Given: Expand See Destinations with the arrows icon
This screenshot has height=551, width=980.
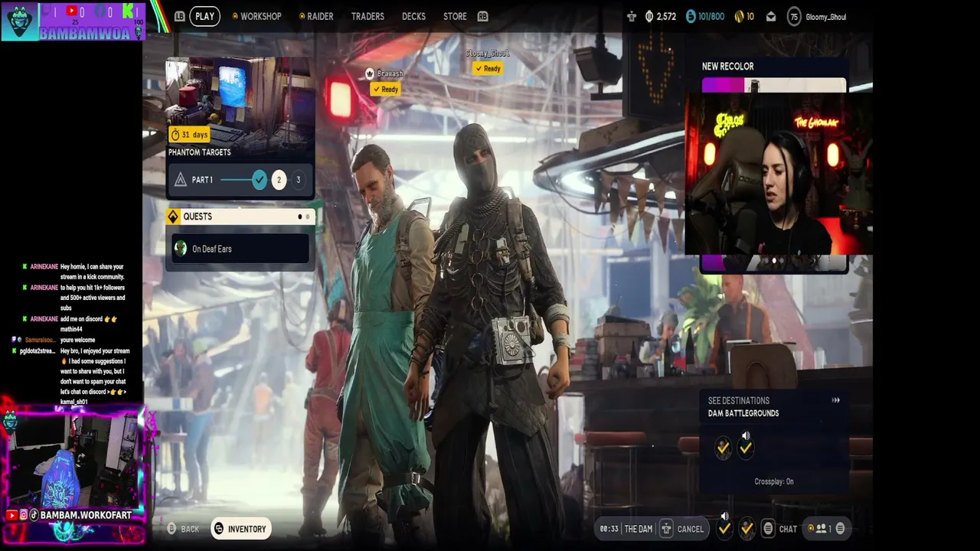Looking at the screenshot, I should pyautogui.click(x=836, y=400).
